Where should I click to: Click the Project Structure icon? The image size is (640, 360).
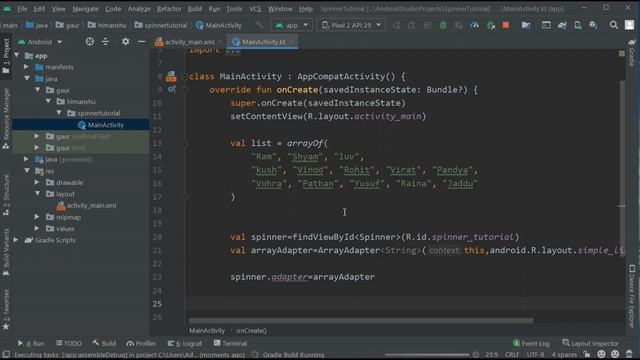pyautogui.click(x=526, y=25)
